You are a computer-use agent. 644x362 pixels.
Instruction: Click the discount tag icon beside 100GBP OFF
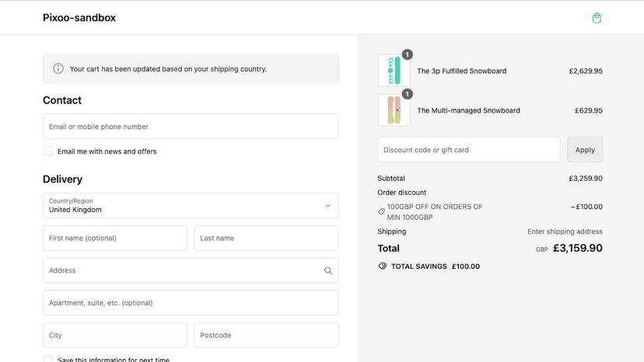point(381,212)
